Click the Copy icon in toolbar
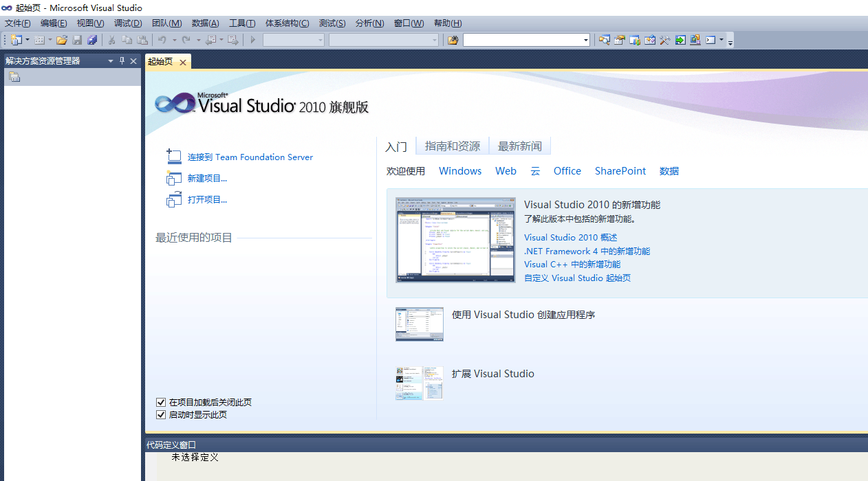This screenshot has height=481, width=868. (127, 40)
